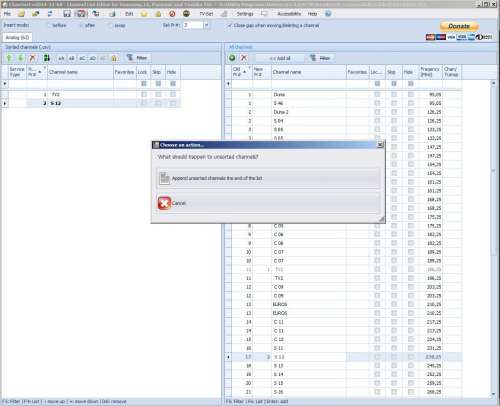
Task: Click the save-as floppy disk icon
Action: coord(81,14)
